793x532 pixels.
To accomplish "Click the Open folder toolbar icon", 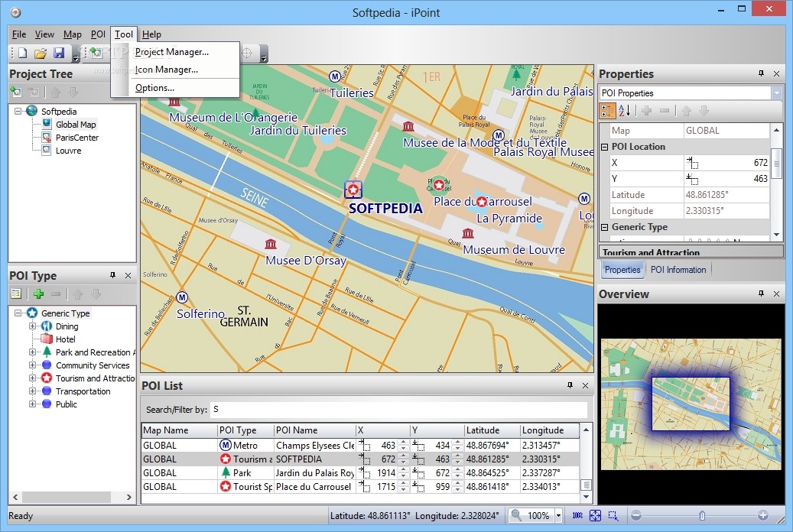I will click(x=41, y=54).
